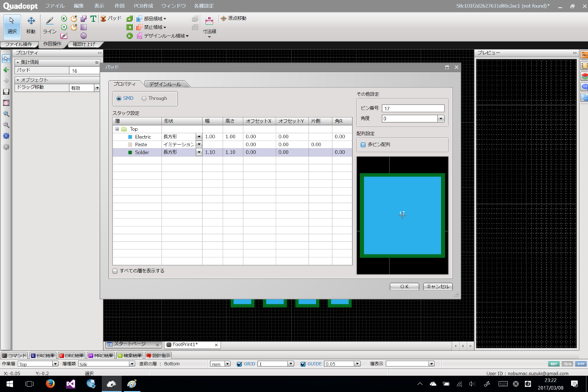Click Electric layer blue color swatch

(x=130, y=137)
